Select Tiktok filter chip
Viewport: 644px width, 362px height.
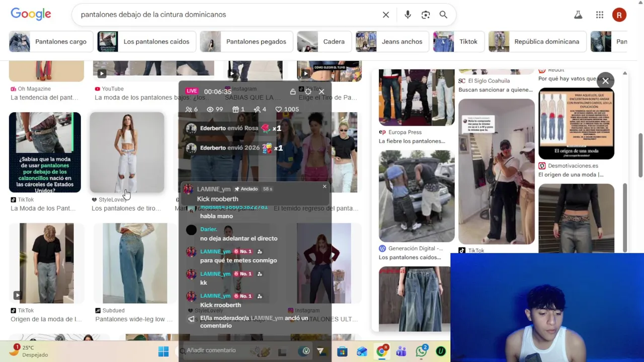click(x=458, y=42)
